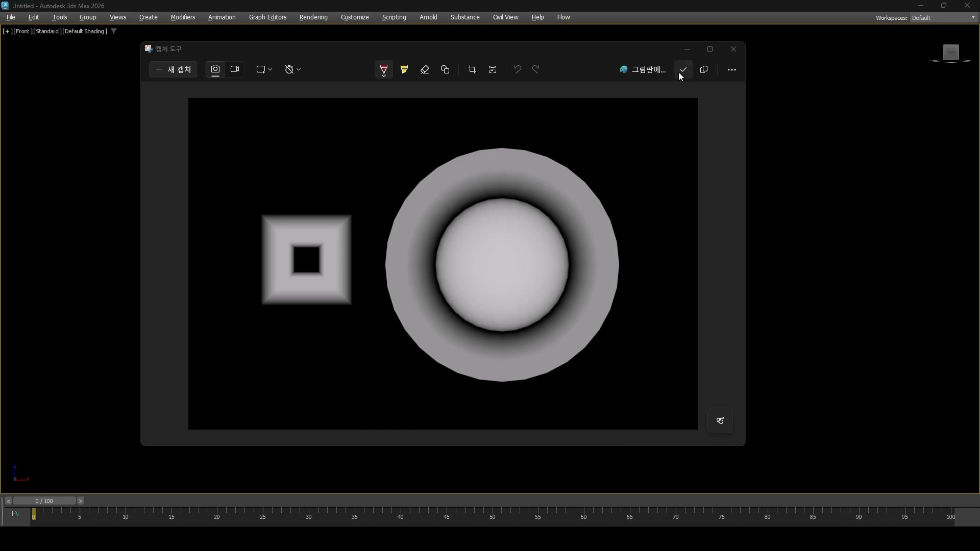Click the viewport filter funnel icon
The height and width of the screenshot is (551, 980).
pos(114,31)
